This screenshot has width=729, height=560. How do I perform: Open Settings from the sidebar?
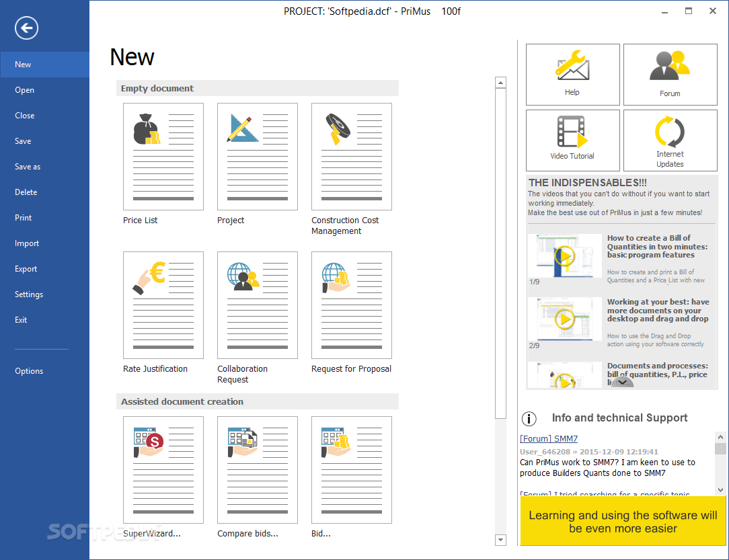(44, 294)
